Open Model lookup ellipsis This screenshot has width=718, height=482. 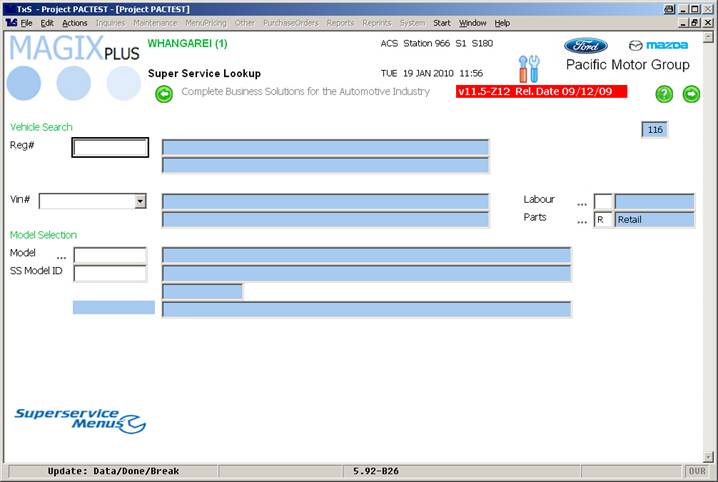click(61, 256)
